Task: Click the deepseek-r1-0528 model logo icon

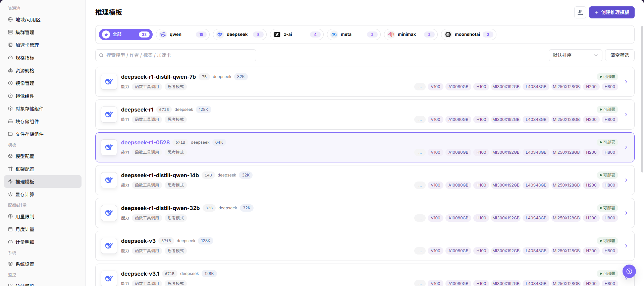Action: 109,147
